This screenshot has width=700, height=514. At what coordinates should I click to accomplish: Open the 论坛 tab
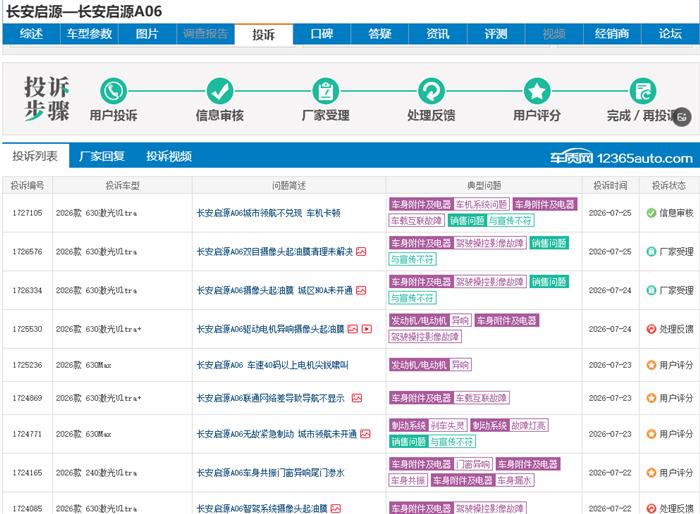(x=671, y=34)
